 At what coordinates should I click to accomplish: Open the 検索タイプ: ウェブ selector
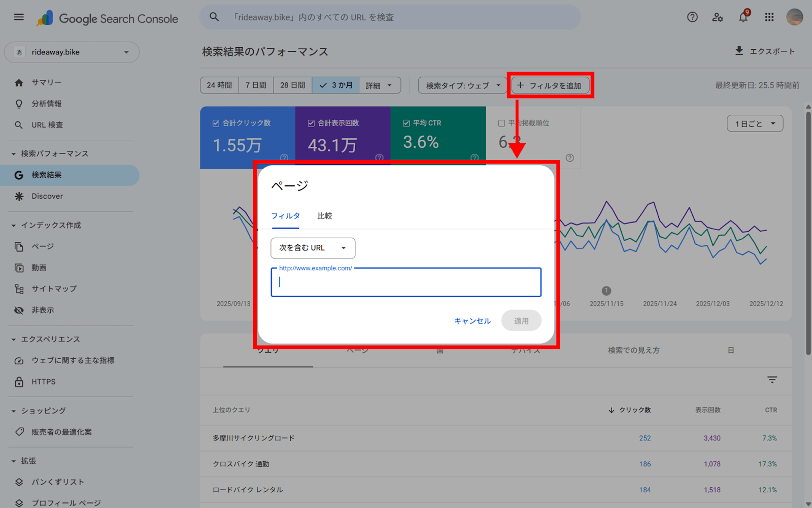(x=461, y=85)
